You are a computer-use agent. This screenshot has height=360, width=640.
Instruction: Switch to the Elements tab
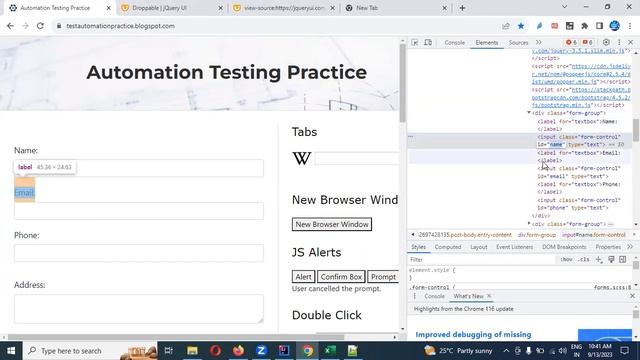point(487,42)
